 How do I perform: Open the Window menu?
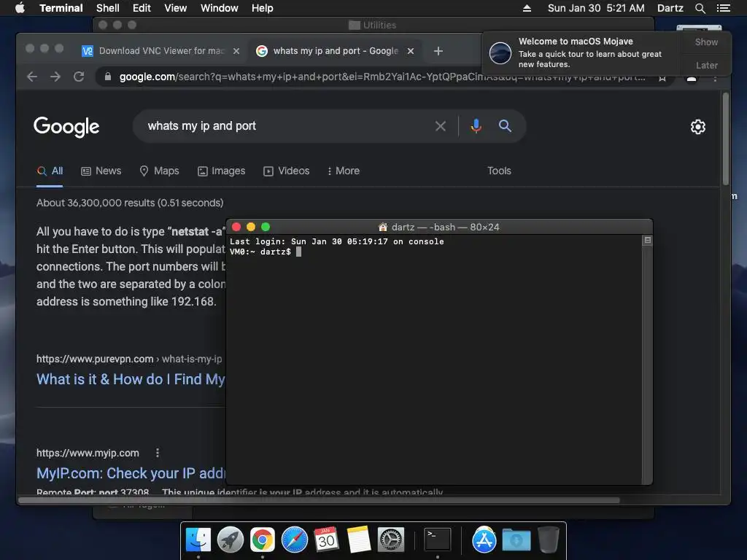pyautogui.click(x=219, y=8)
